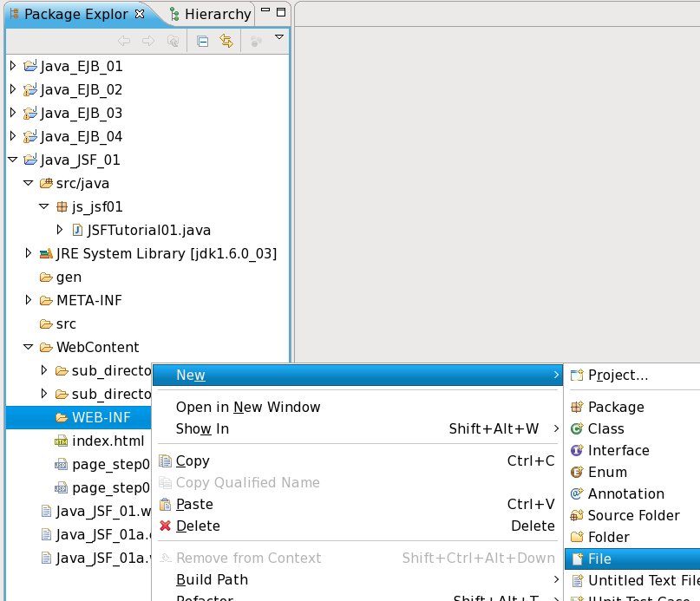Collapse the Java_JSF_01 project tree
This screenshot has height=601, width=700.
tap(12, 160)
